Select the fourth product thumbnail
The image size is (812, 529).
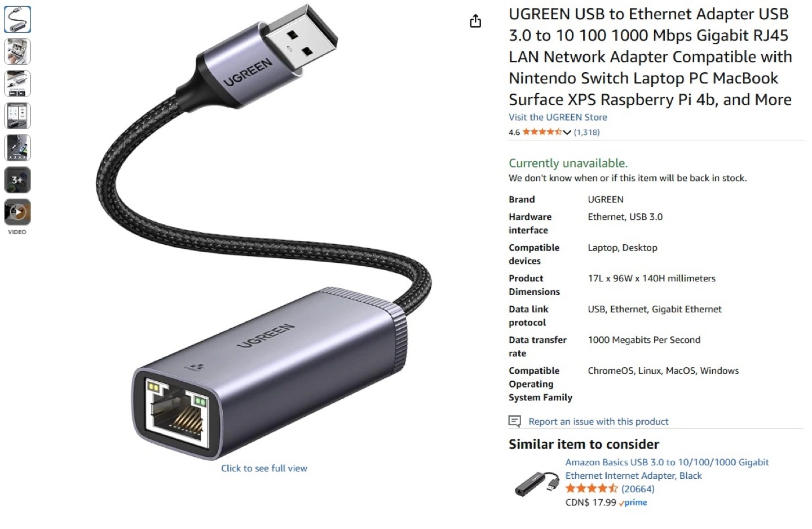(17, 116)
